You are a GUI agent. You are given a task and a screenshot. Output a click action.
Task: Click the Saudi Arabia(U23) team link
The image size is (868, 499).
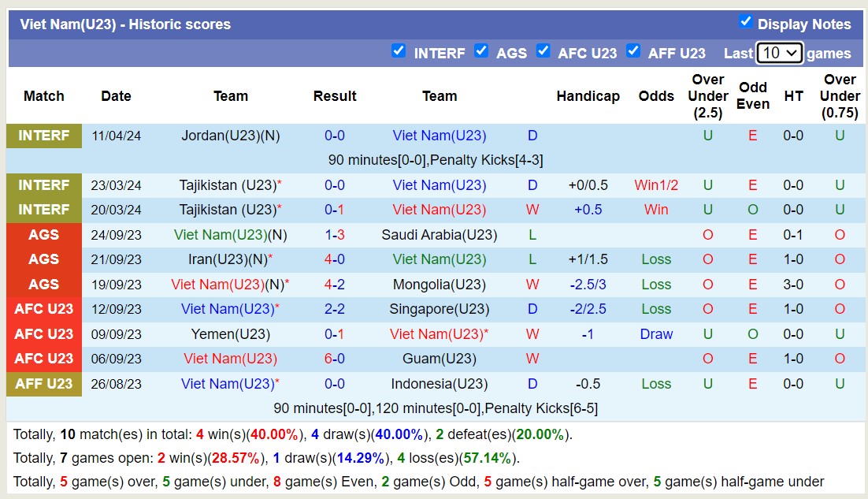coord(439,235)
